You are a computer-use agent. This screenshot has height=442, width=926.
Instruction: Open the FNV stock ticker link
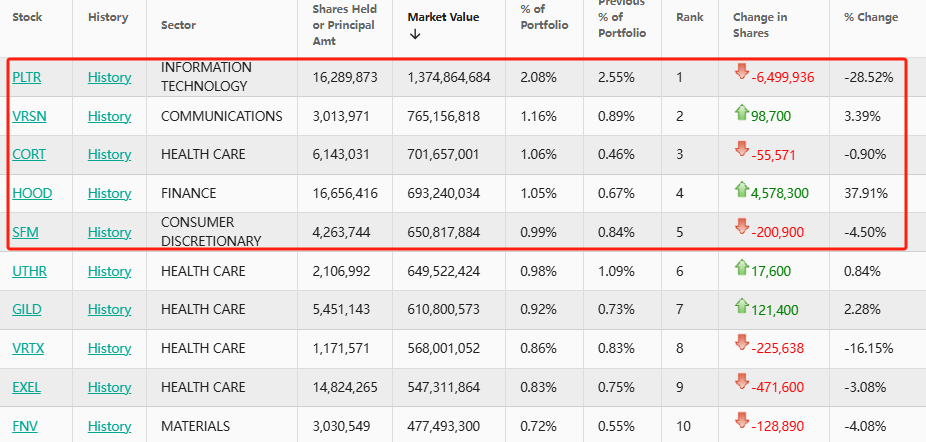coord(26,426)
